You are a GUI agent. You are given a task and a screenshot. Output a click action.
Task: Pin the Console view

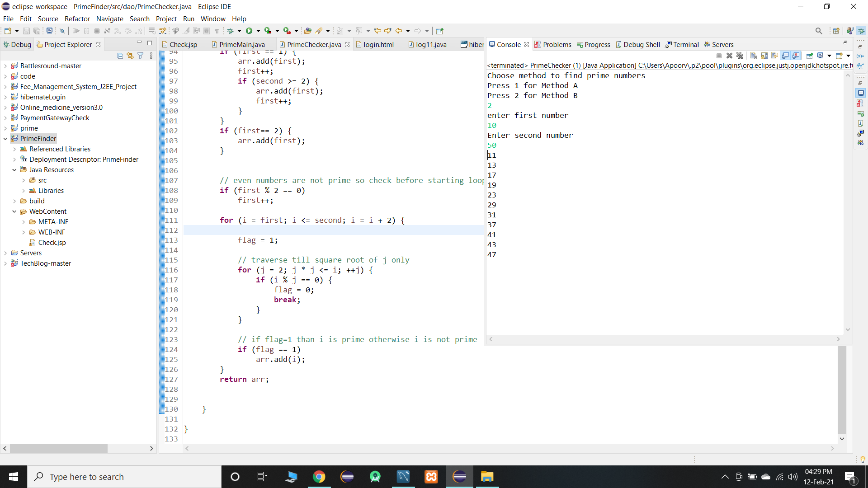[x=809, y=56]
